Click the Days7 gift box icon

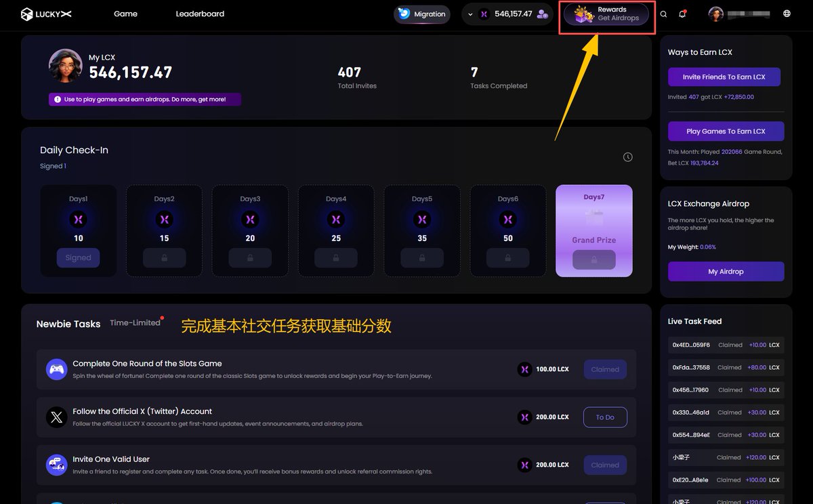(x=594, y=217)
